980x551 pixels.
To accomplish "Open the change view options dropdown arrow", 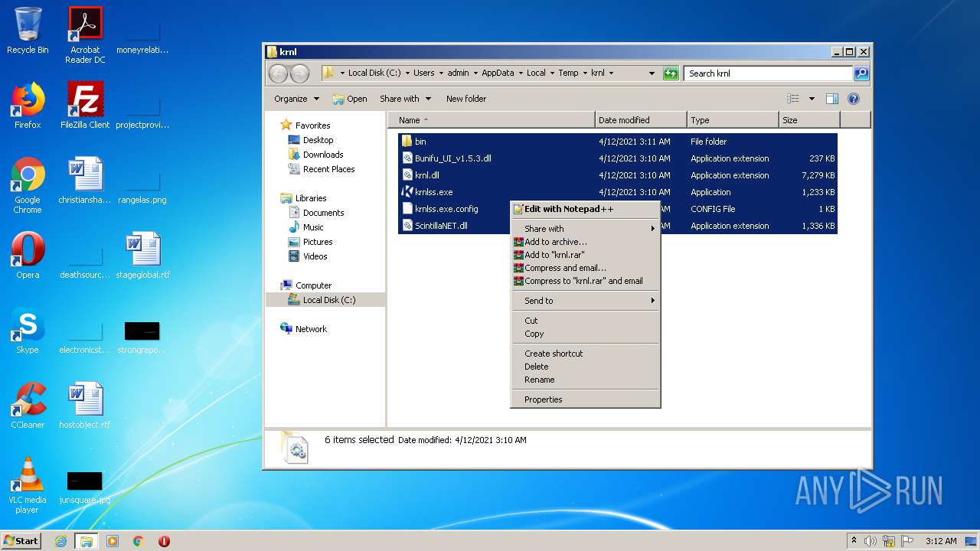I will [812, 99].
